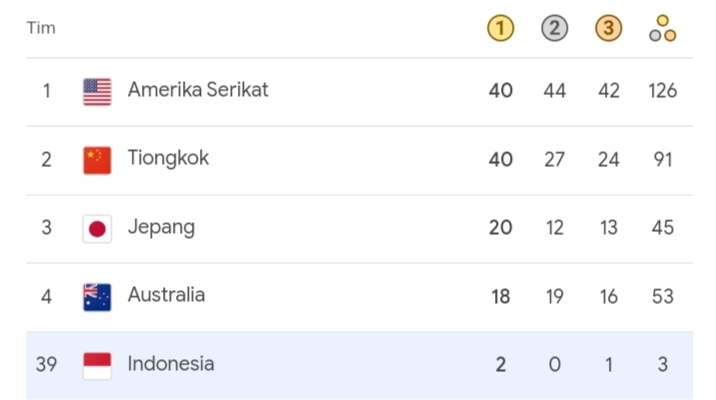Click Amerika Serikat's total of 126

662,91
